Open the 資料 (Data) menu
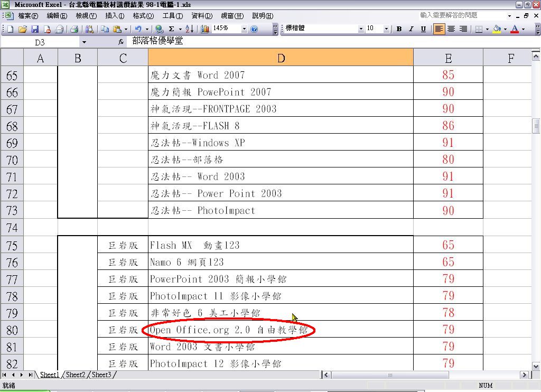The image size is (541, 392). [x=202, y=16]
